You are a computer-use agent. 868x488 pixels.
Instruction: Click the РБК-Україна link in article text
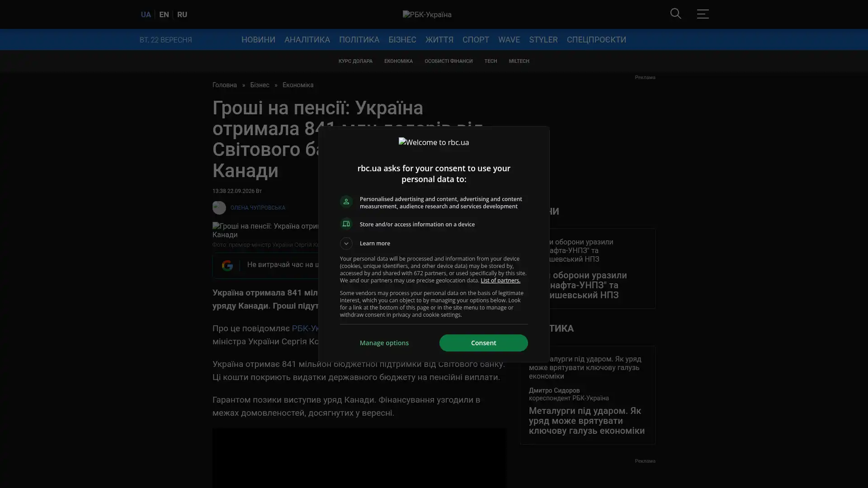point(306,328)
